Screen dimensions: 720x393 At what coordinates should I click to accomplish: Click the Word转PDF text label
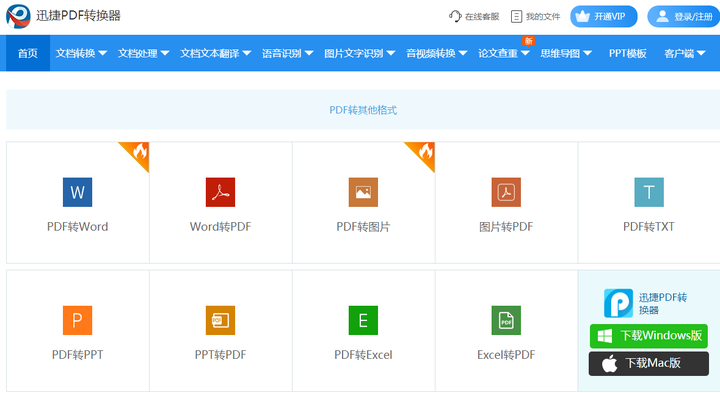coord(220,227)
